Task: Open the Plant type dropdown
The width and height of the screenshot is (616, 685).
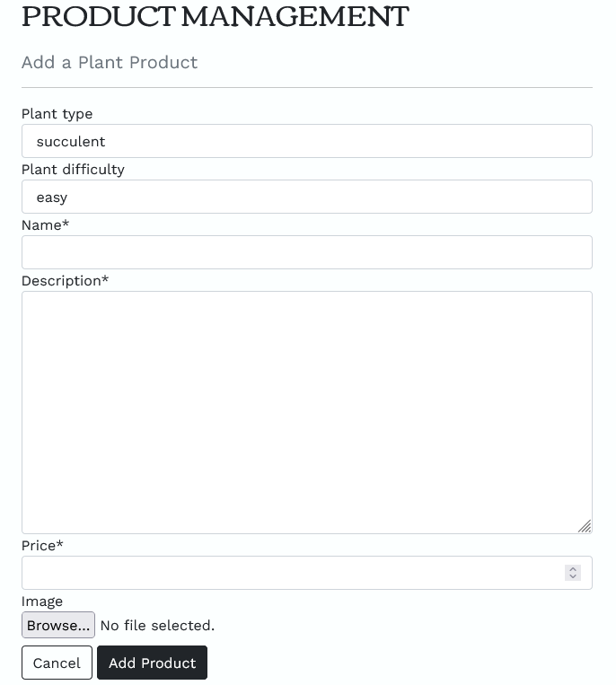Action: 306,141
